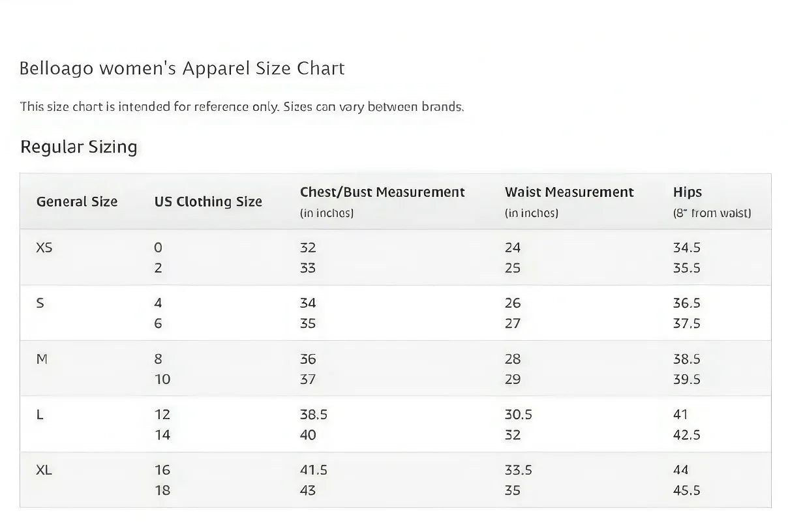The image size is (788, 532).
Task: Click the M general size cell
Action: (42, 359)
